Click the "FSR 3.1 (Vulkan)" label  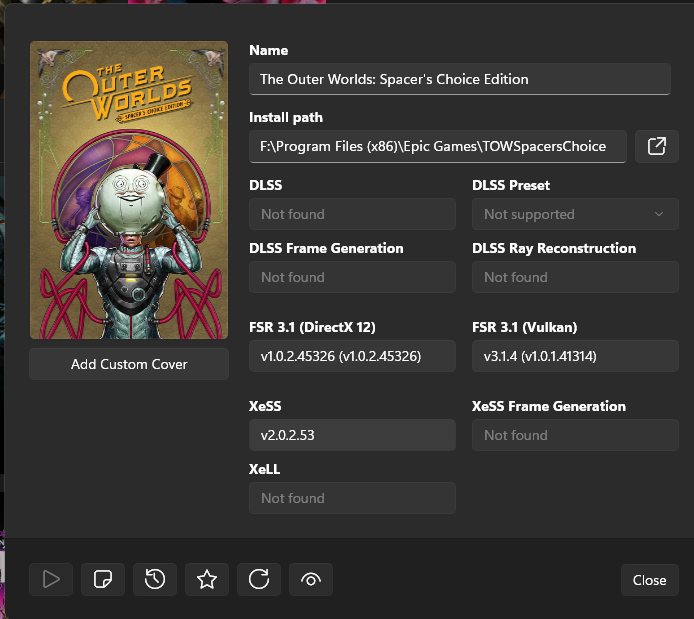pos(524,327)
